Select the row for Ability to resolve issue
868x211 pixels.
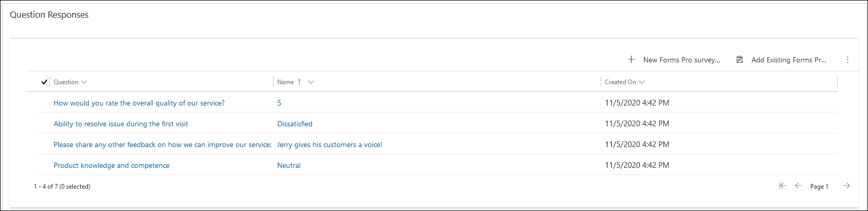(432, 124)
